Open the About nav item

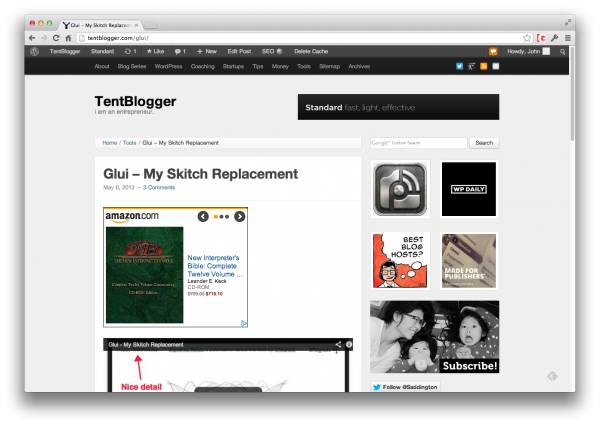[x=102, y=66]
